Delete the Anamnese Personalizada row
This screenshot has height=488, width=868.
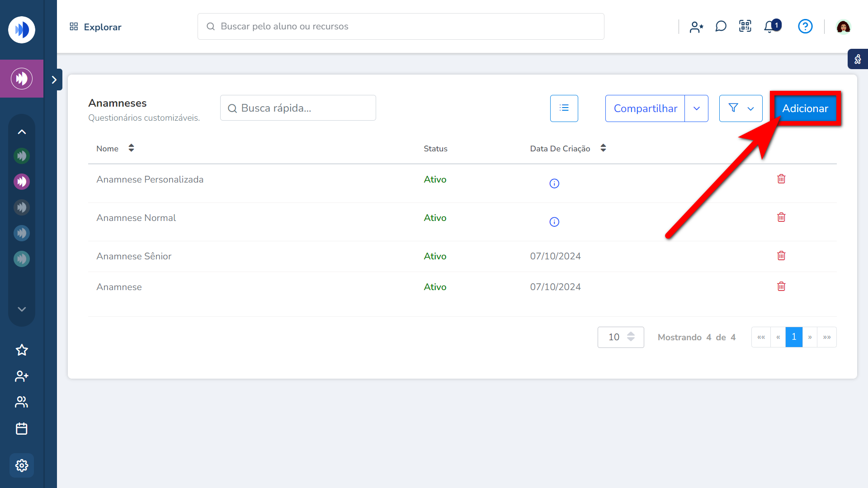[781, 179]
